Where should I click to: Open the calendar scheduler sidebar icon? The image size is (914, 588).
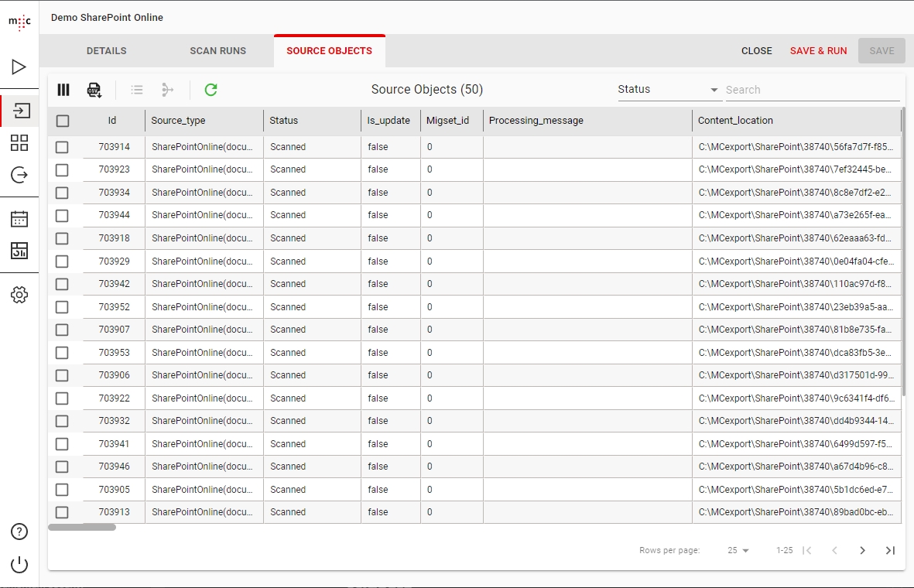coord(19,219)
